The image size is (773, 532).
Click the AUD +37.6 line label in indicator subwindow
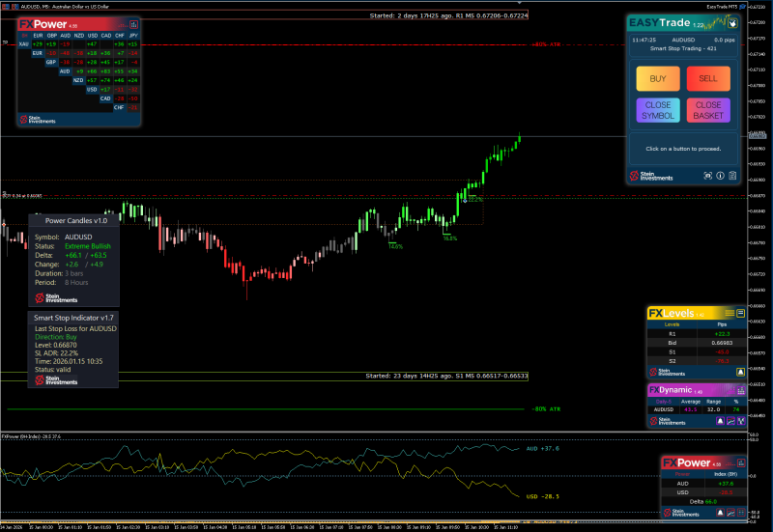543,449
